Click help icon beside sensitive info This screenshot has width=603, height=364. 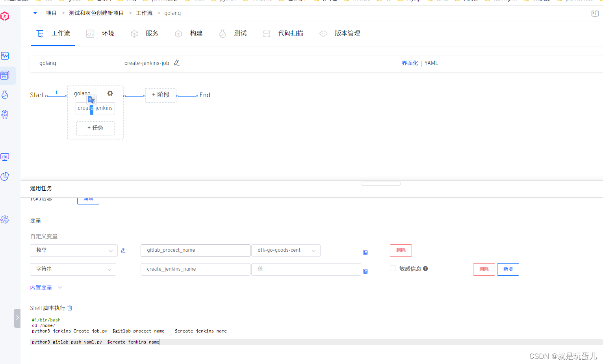point(425,269)
